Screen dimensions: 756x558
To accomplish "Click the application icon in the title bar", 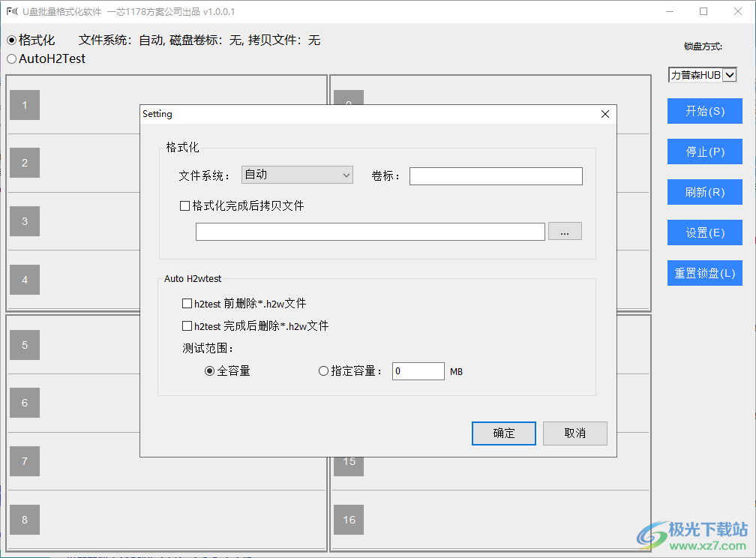I will [11, 11].
